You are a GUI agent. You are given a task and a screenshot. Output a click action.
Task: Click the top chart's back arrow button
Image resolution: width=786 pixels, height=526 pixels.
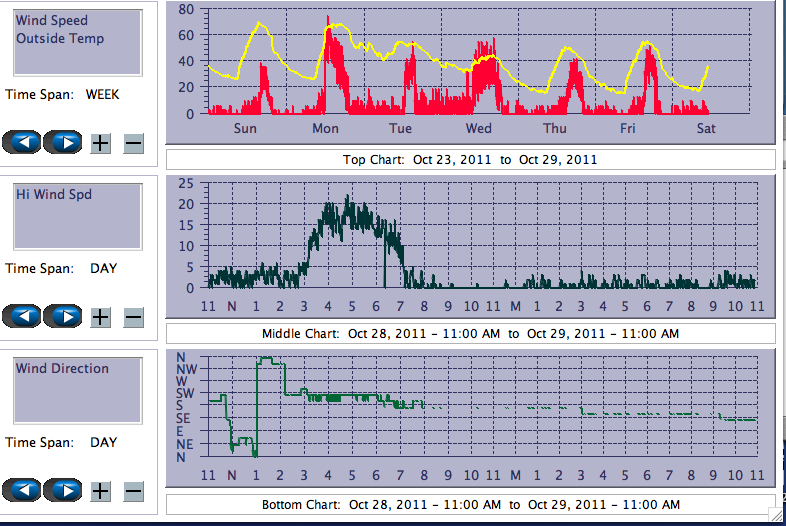[x=22, y=143]
